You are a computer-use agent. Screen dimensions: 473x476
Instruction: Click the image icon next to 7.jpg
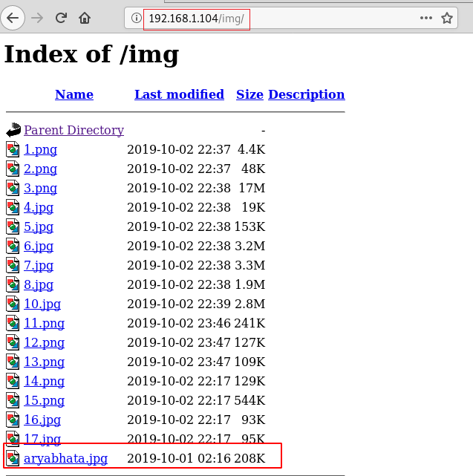tap(13, 265)
